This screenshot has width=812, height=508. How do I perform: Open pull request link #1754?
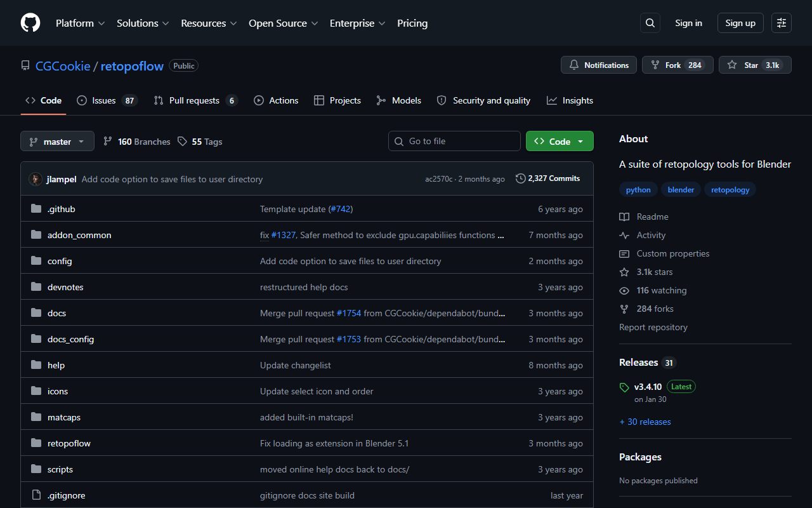point(349,313)
